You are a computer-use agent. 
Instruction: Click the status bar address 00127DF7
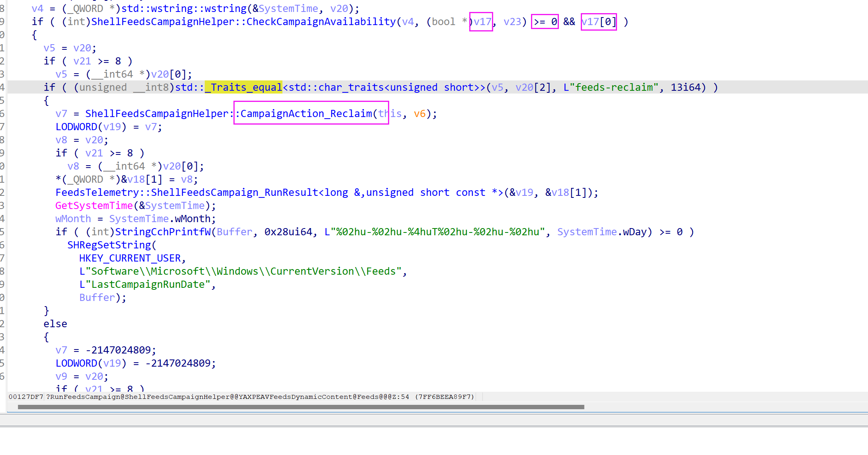[25, 396]
